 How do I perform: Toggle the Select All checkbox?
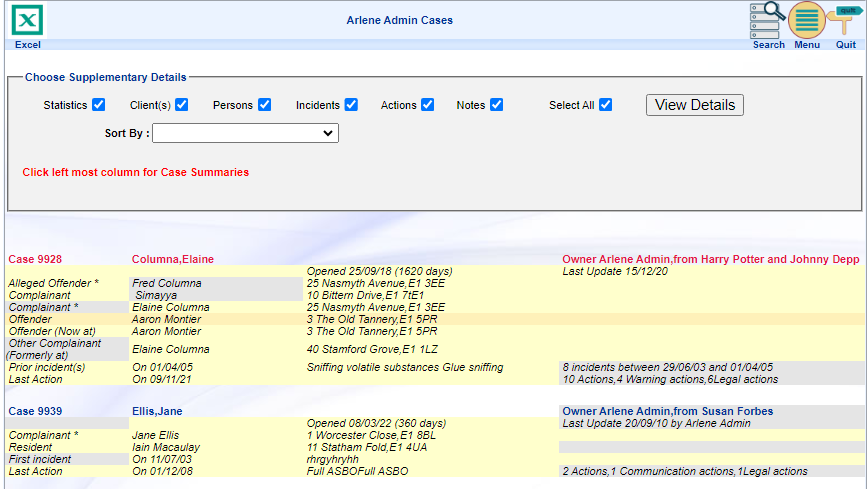coord(605,105)
